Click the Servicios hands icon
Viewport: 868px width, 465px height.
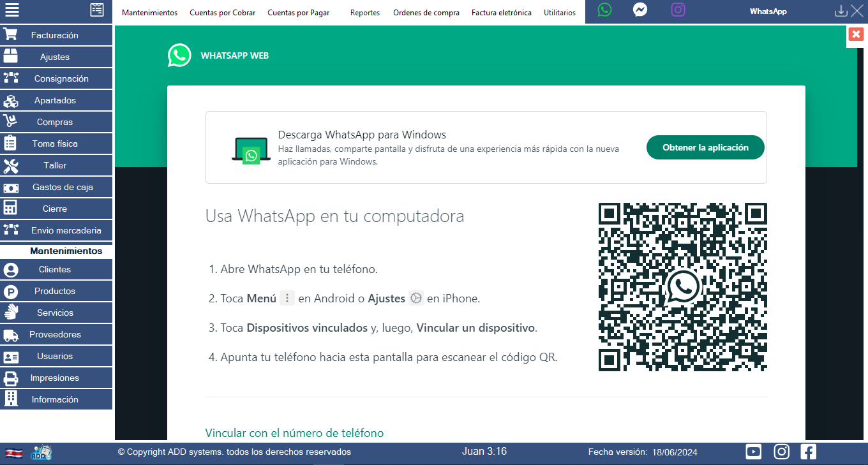tap(11, 313)
